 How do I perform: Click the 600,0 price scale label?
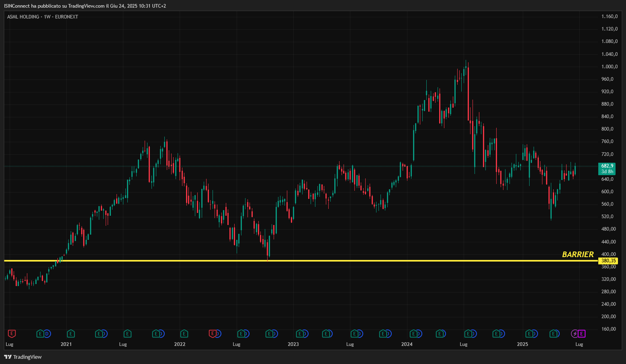tap(608, 192)
